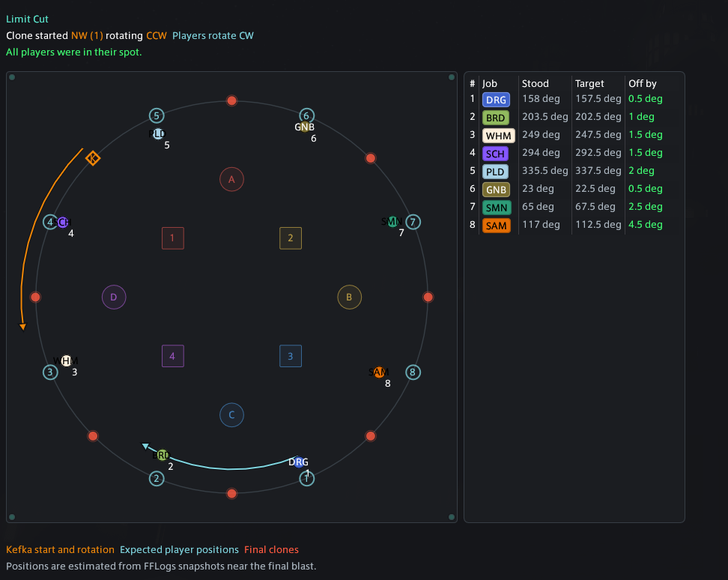Click expected position circle 7

pyautogui.click(x=413, y=222)
